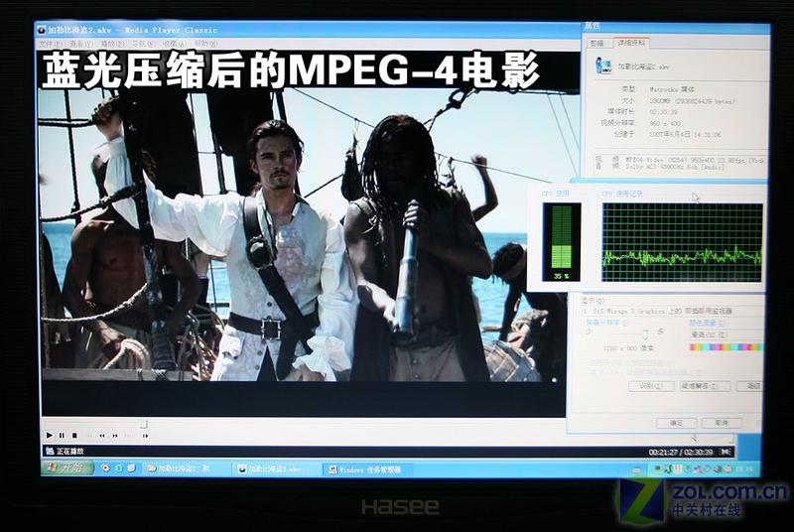Image resolution: width=794 pixels, height=532 pixels.
Task: Toggle the primary monitor checkbox (greyed out)
Action: click(628, 363)
